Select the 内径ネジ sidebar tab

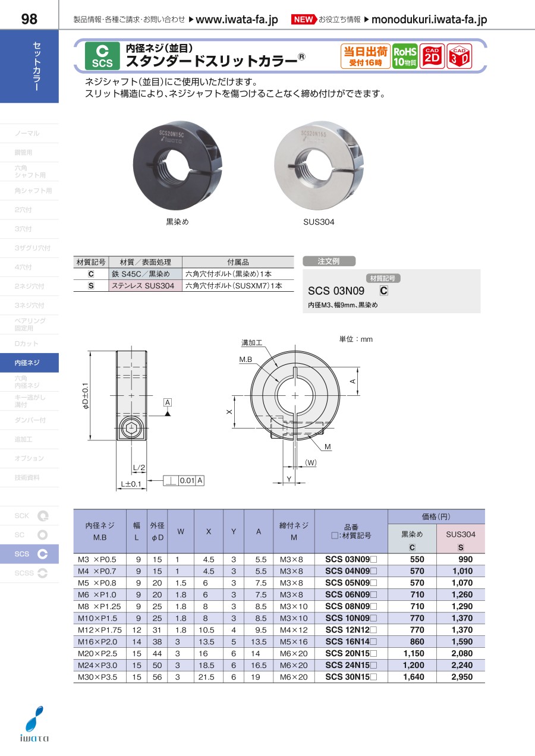pyautogui.click(x=29, y=363)
